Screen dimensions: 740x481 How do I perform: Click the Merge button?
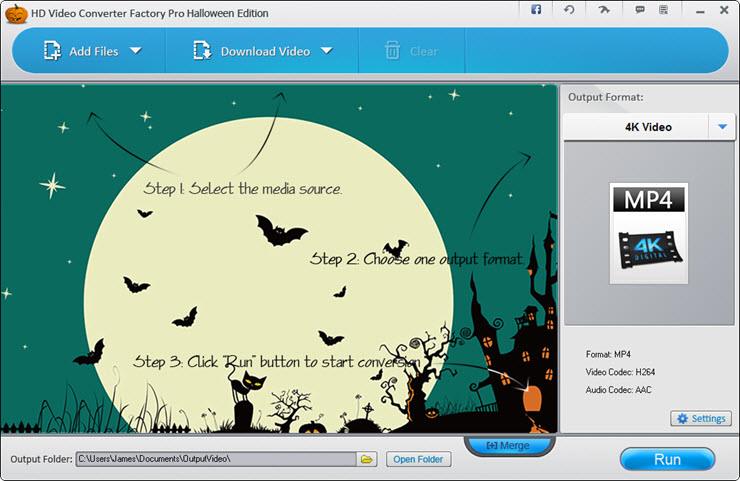coord(508,445)
